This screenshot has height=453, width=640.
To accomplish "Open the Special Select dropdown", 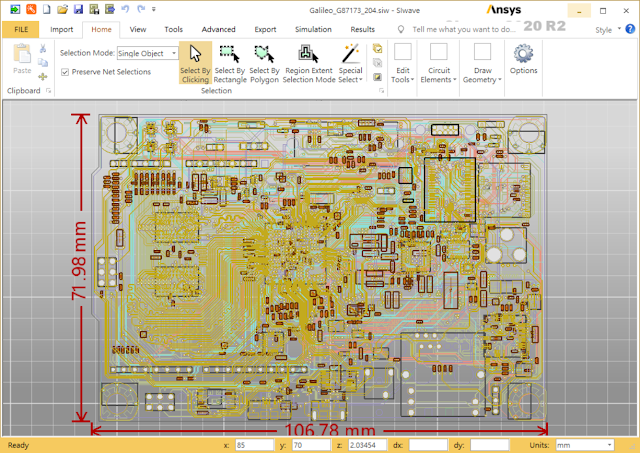I will (350, 63).
